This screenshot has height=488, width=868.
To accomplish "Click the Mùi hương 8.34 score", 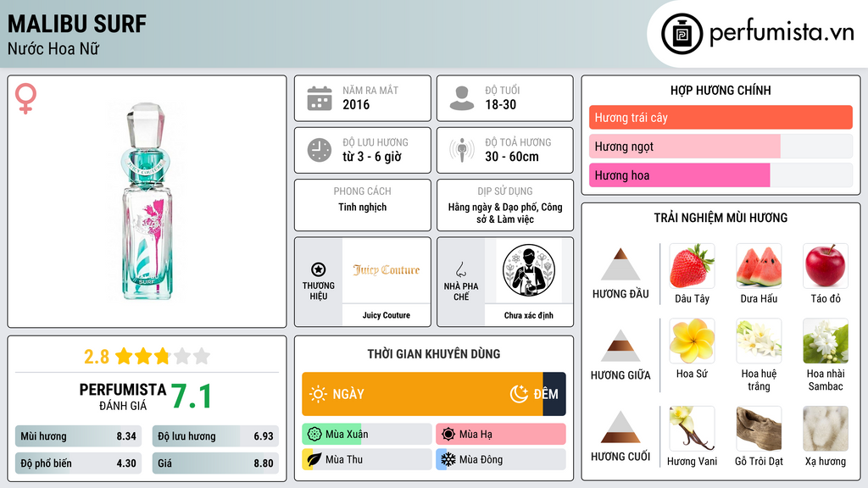I will [78, 436].
